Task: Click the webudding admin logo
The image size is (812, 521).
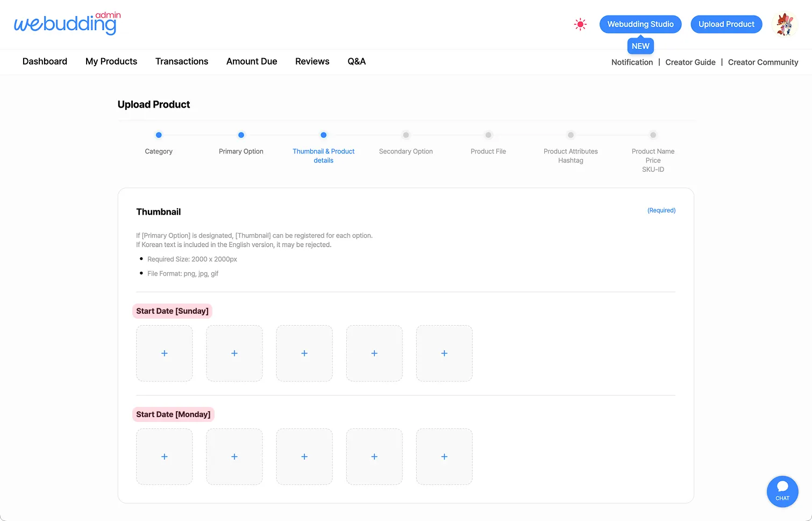Action: pos(67,24)
